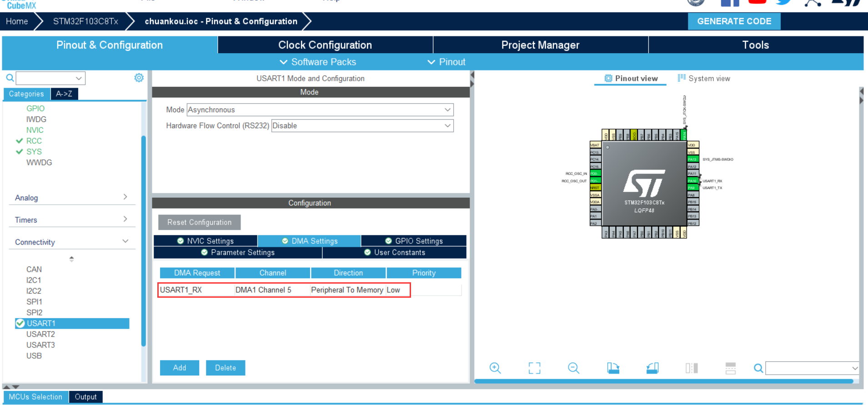Add a new DMA request
The width and height of the screenshot is (868, 405).
point(180,368)
